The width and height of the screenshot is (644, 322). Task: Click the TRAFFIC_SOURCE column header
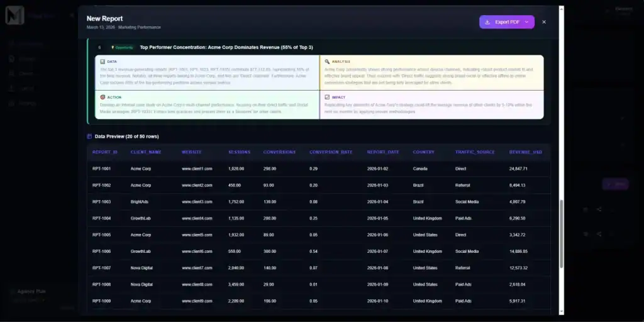pos(475,152)
